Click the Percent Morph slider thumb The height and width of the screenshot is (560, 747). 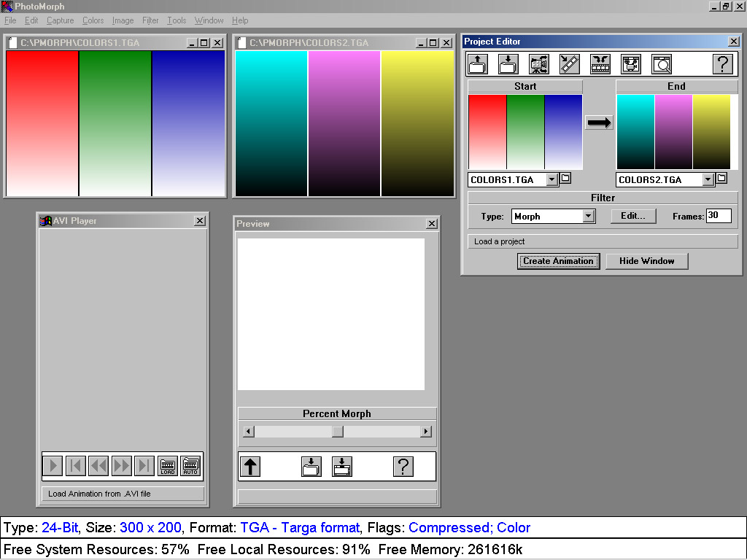(337, 432)
